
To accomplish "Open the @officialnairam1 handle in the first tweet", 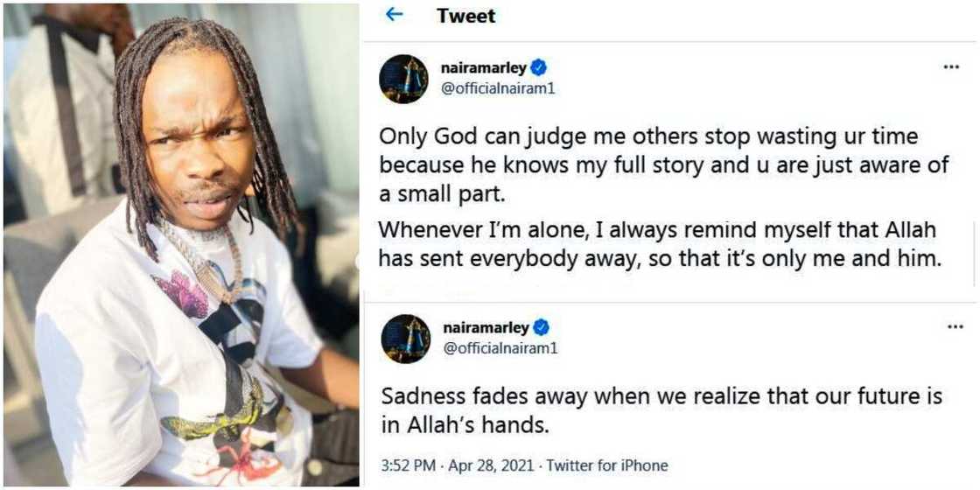I will [x=498, y=88].
